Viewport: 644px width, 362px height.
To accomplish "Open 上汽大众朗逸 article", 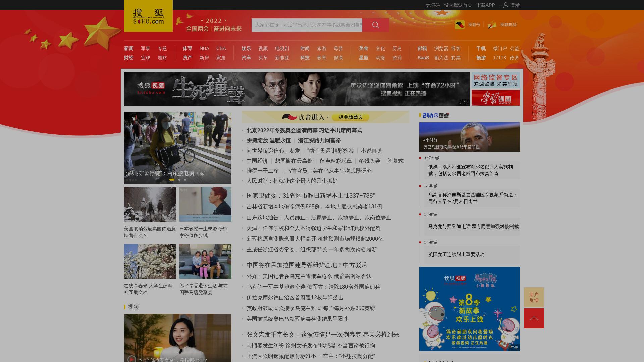I will (x=311, y=356).
